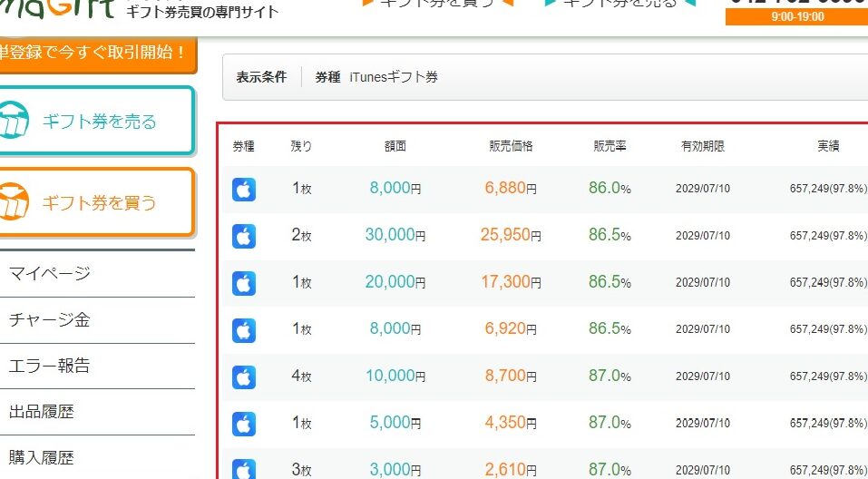Viewport: 868px width, 479px height.
Task: Click the Apple icon in the 30,000円 row
Action: [244, 236]
